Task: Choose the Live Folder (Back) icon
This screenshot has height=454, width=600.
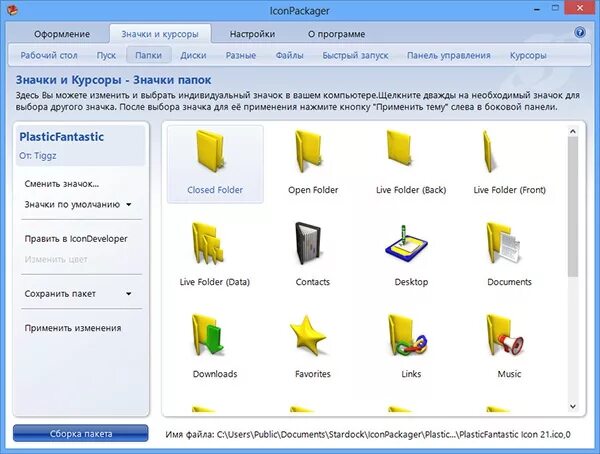Action: tap(400, 148)
